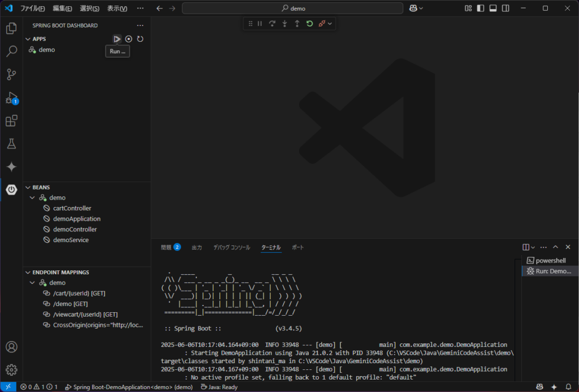This screenshot has width=579, height=392.
Task: Open the Extensions view
Action: (x=11, y=121)
